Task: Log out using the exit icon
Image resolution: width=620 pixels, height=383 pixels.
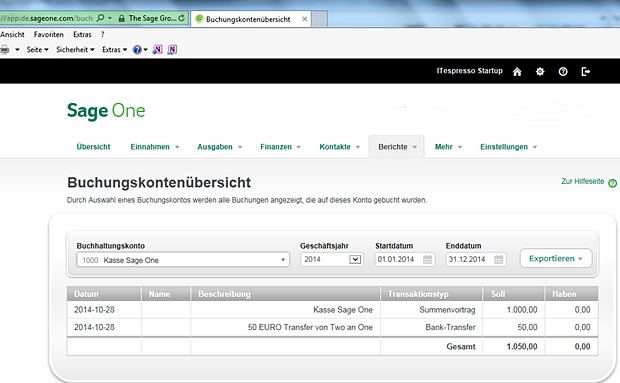Action: pos(586,72)
